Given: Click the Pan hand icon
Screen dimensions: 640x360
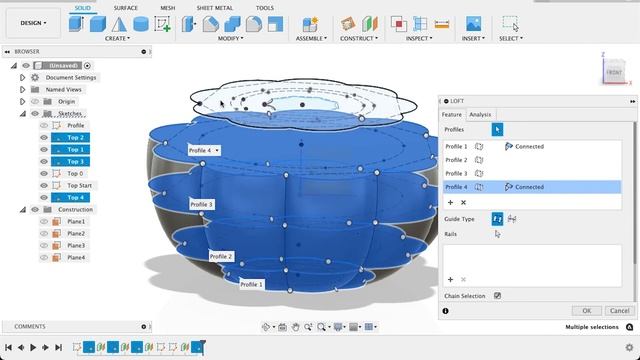Looking at the screenshot, I should pyautogui.click(x=295, y=327).
